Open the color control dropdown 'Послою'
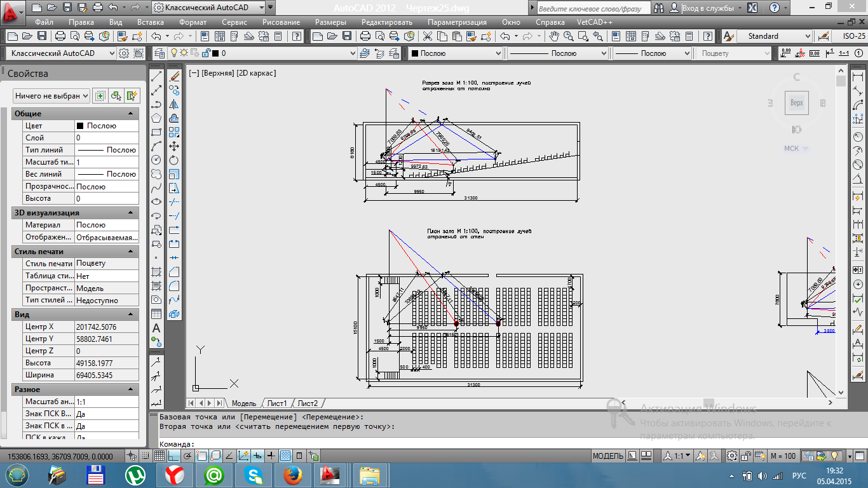The image size is (868, 488). (455, 53)
